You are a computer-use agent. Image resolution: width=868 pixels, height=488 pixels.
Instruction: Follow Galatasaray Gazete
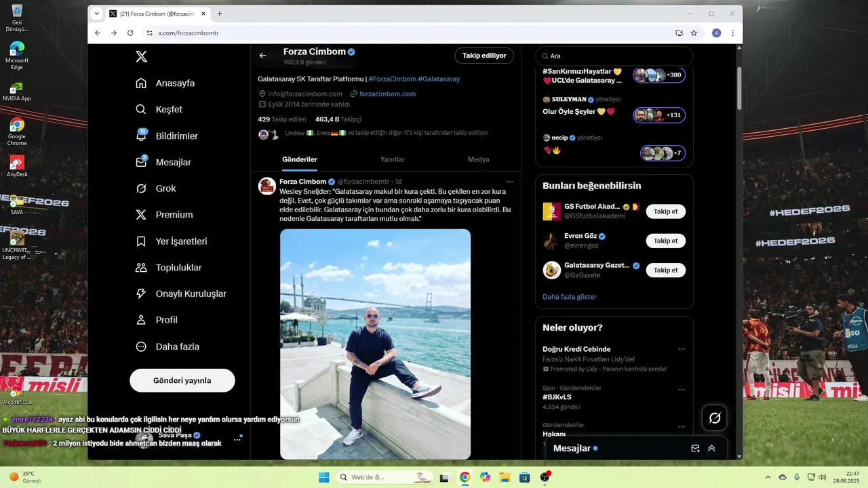[666, 270]
